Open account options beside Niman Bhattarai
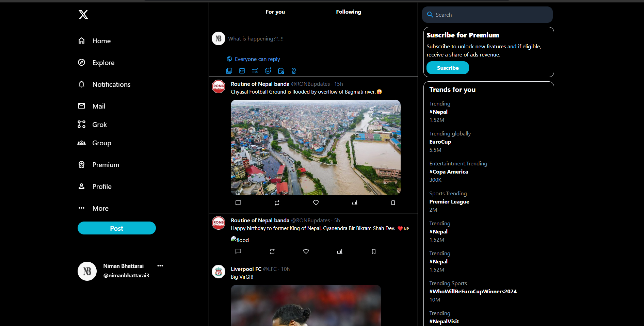Screen dimensions: 644x326 click(x=160, y=266)
